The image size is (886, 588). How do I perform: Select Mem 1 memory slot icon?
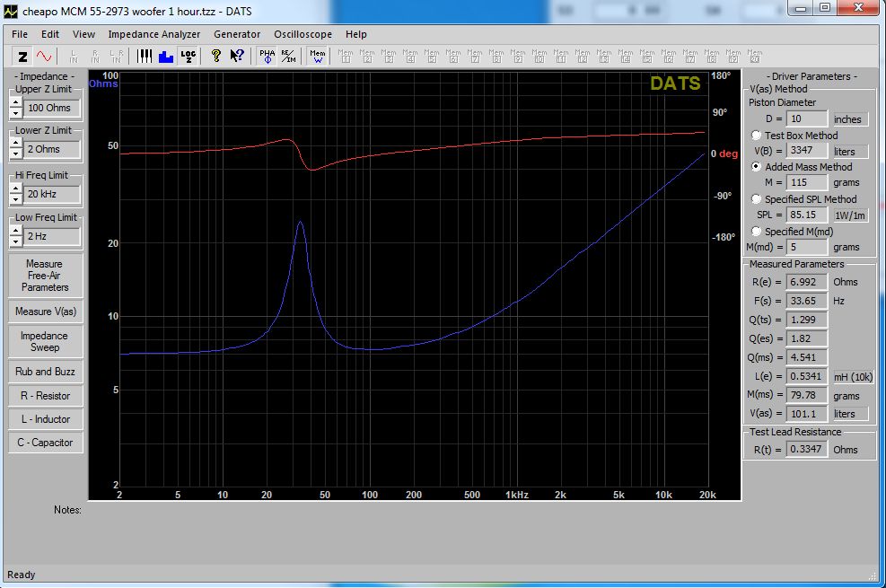click(346, 56)
